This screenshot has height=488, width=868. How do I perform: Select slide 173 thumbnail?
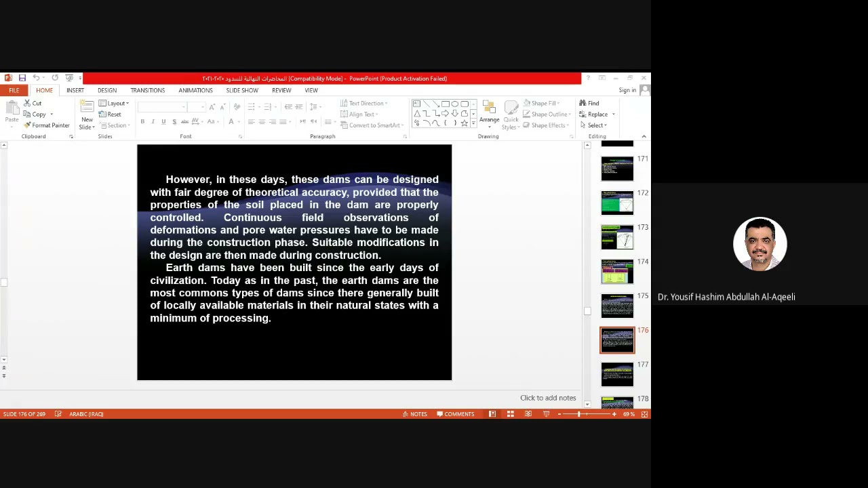tap(617, 237)
